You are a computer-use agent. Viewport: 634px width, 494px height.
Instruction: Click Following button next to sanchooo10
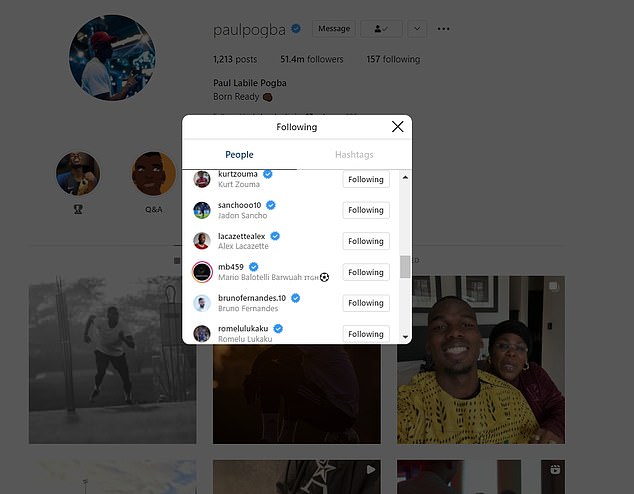pos(366,210)
